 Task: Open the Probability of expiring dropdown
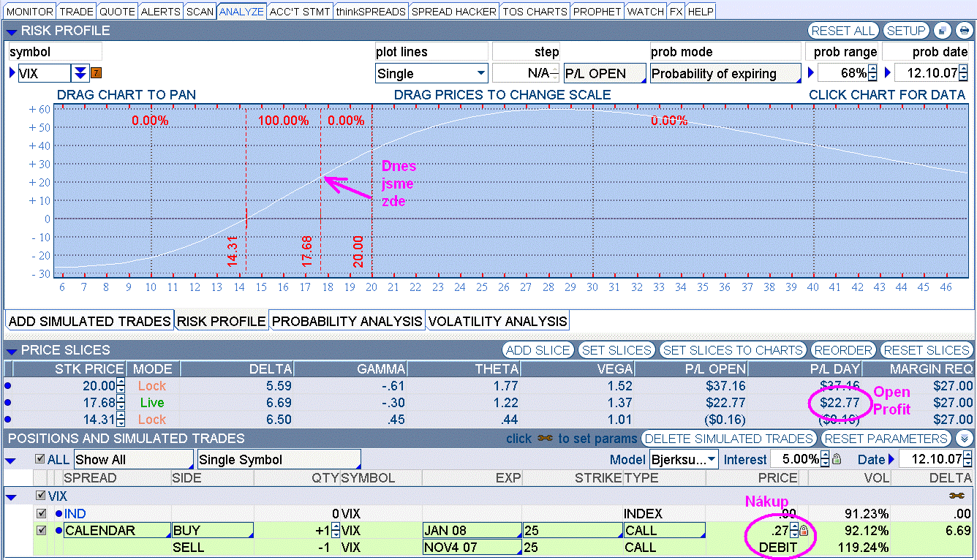pos(725,73)
